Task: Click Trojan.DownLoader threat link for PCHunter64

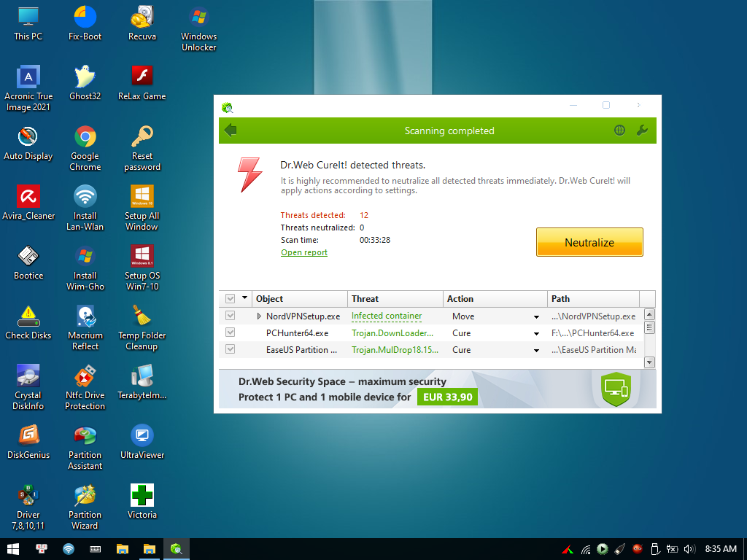Action: [x=392, y=332]
